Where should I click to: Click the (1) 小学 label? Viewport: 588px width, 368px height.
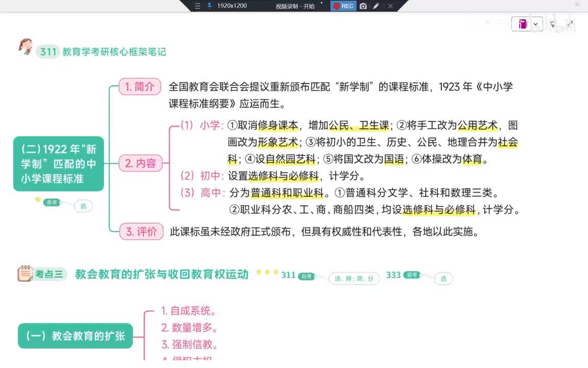pos(202,125)
